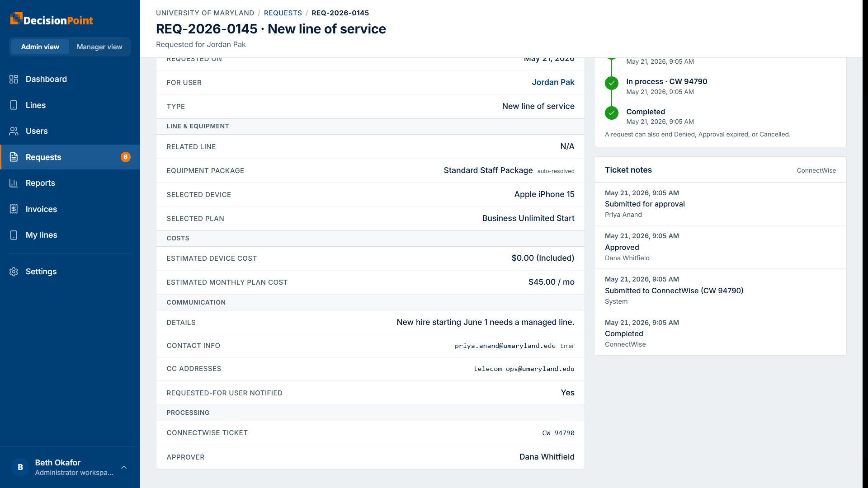Click the auto-resolved tag

pos(556,171)
